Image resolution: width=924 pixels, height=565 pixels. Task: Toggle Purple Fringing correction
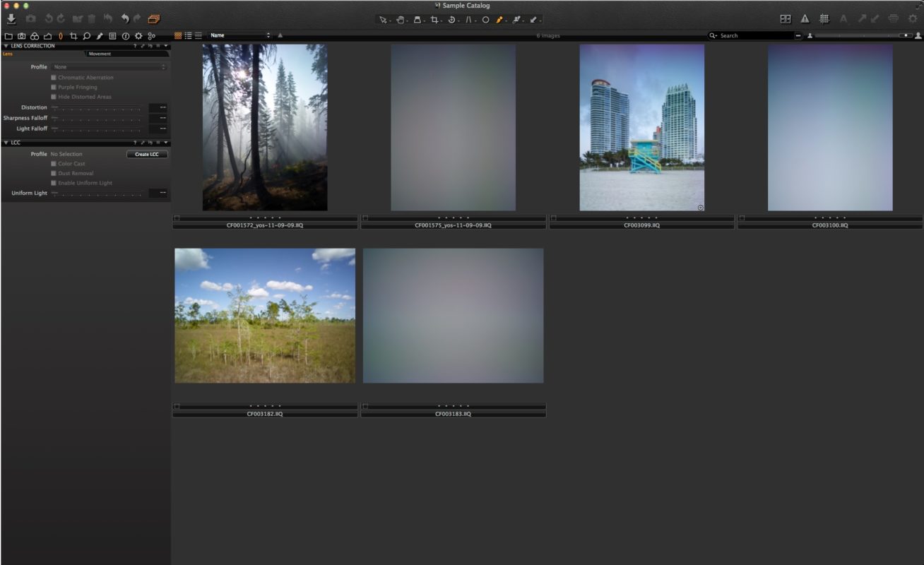[x=53, y=87]
